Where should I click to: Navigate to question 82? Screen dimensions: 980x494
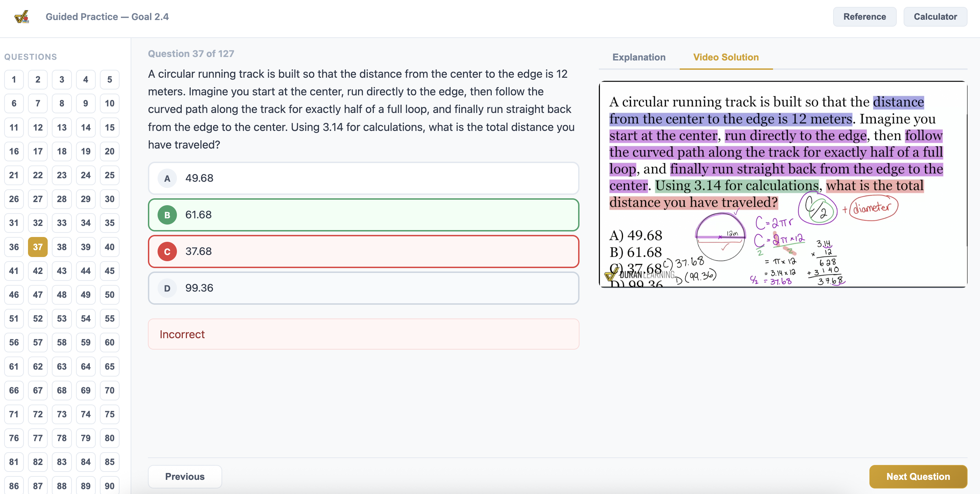coord(38,462)
